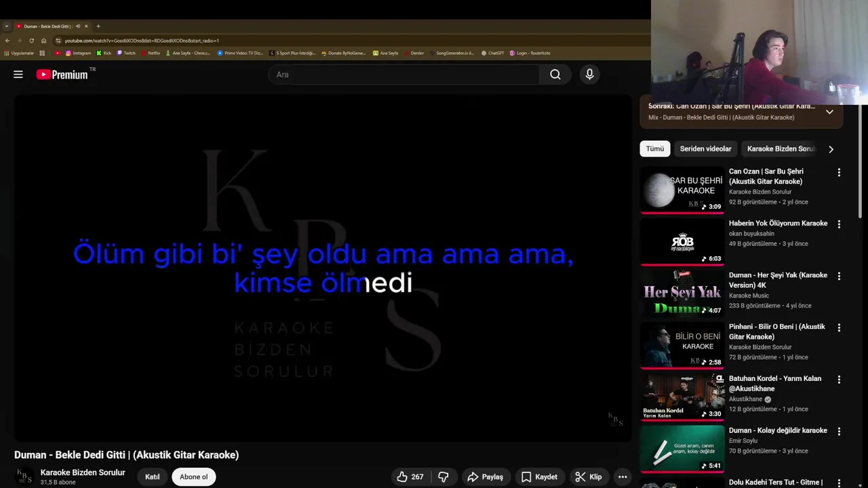Click the karaoke video player area
This screenshot has height=488, width=868.
coord(323,268)
